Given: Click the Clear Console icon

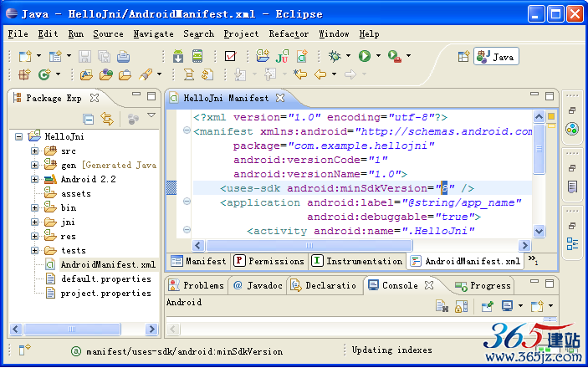Looking at the screenshot, I should [442, 306].
